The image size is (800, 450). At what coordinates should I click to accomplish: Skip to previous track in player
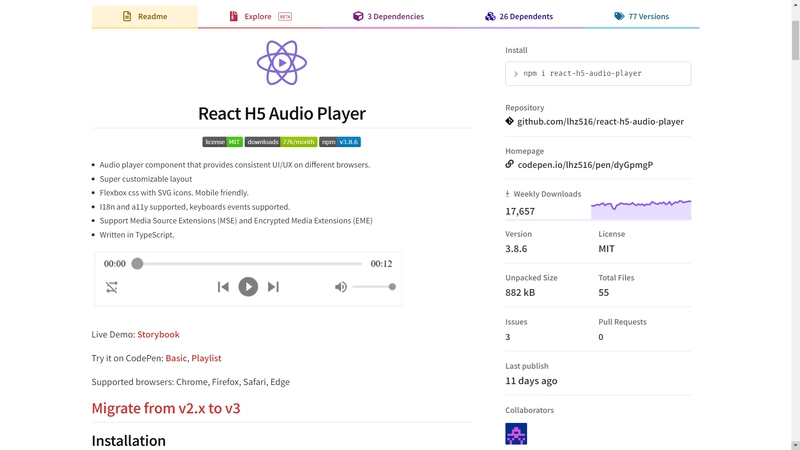[x=223, y=287]
